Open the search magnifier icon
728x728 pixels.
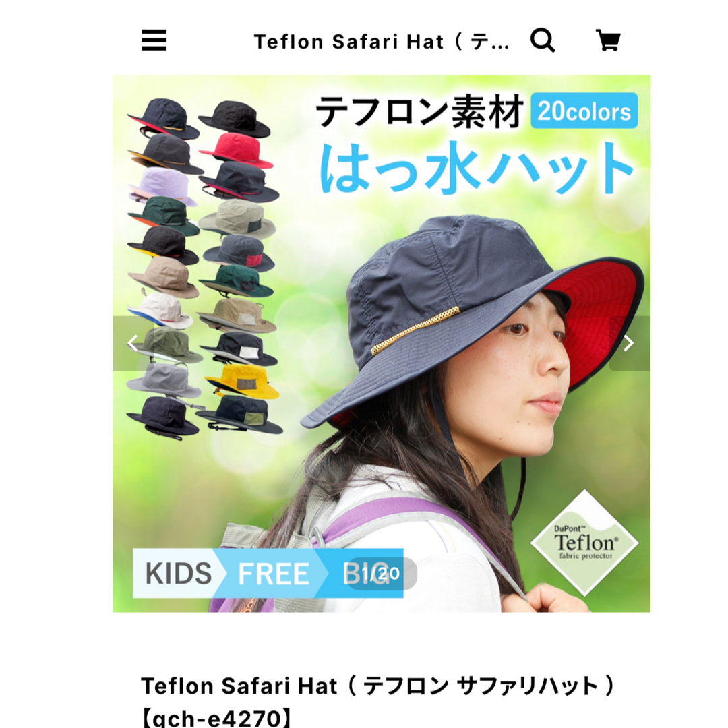coord(542,40)
